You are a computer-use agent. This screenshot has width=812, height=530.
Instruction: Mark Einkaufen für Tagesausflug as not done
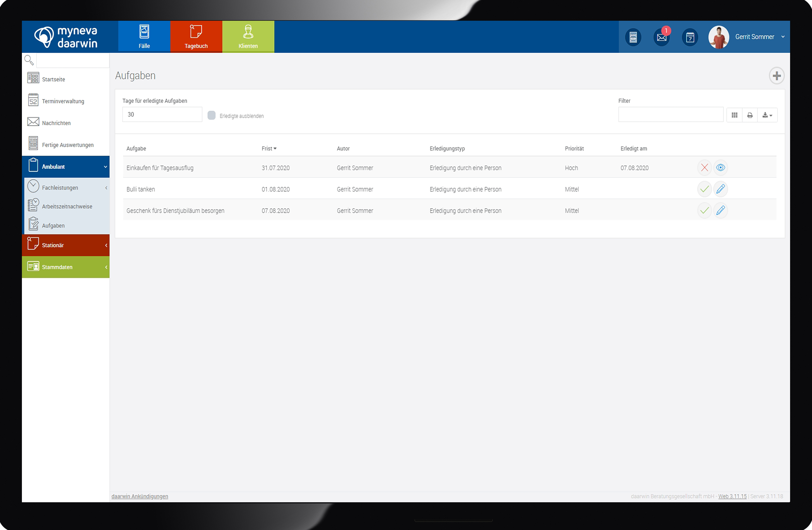704,167
